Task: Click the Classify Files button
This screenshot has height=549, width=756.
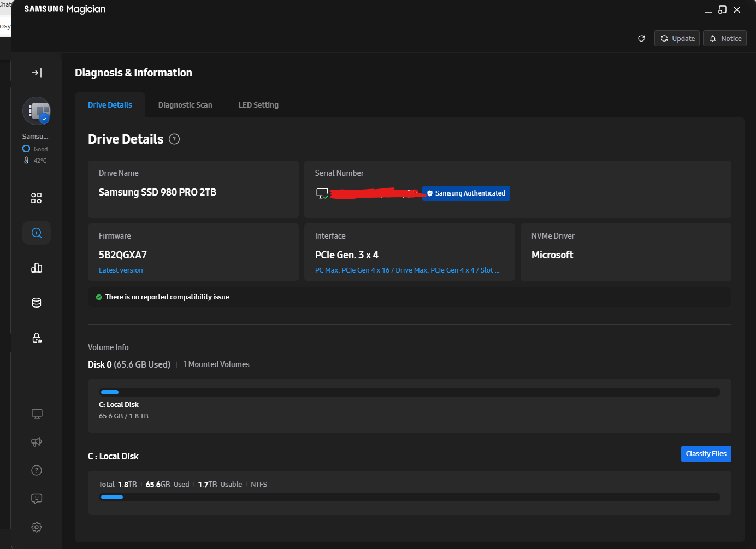Action: click(706, 454)
